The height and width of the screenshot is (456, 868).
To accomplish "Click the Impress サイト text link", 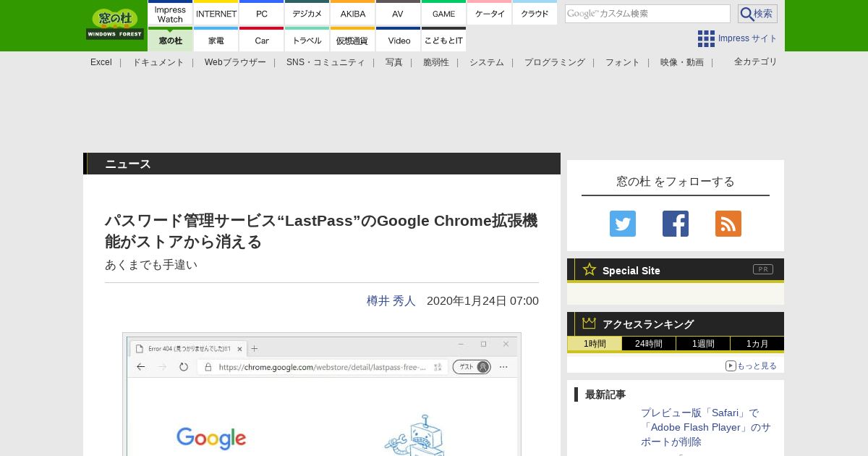I will point(748,38).
